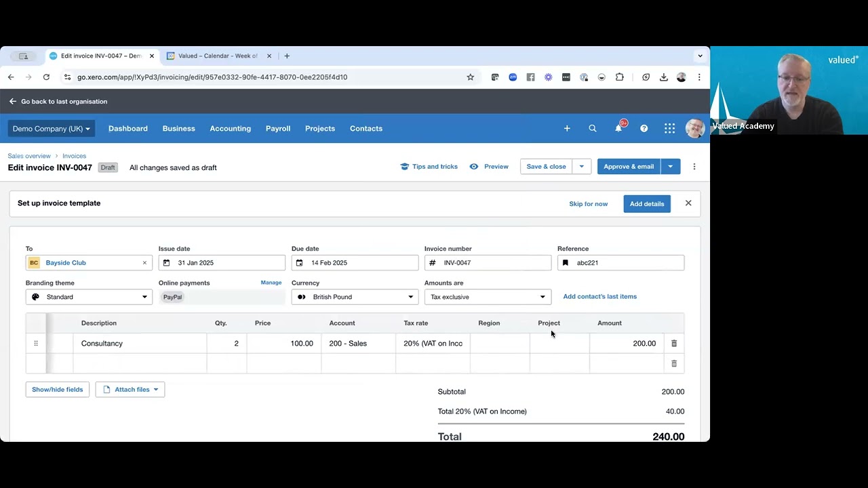
Task: Click the Add details button
Action: 647,204
